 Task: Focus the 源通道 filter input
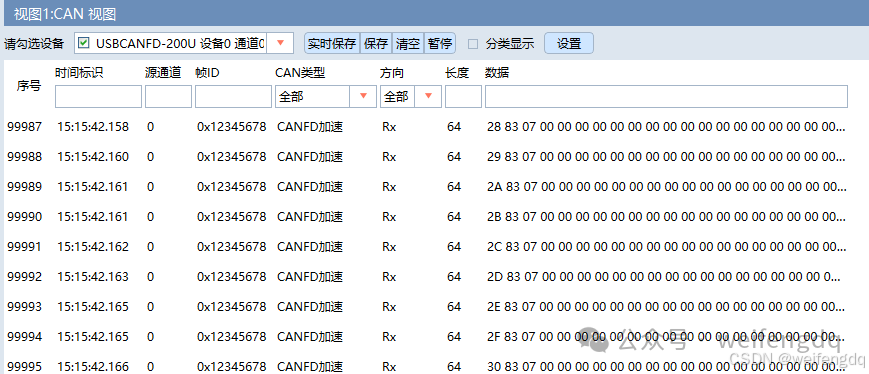click(168, 96)
